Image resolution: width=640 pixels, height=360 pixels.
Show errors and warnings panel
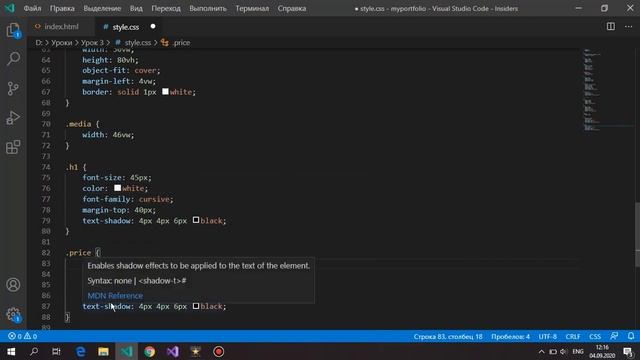click(23, 336)
